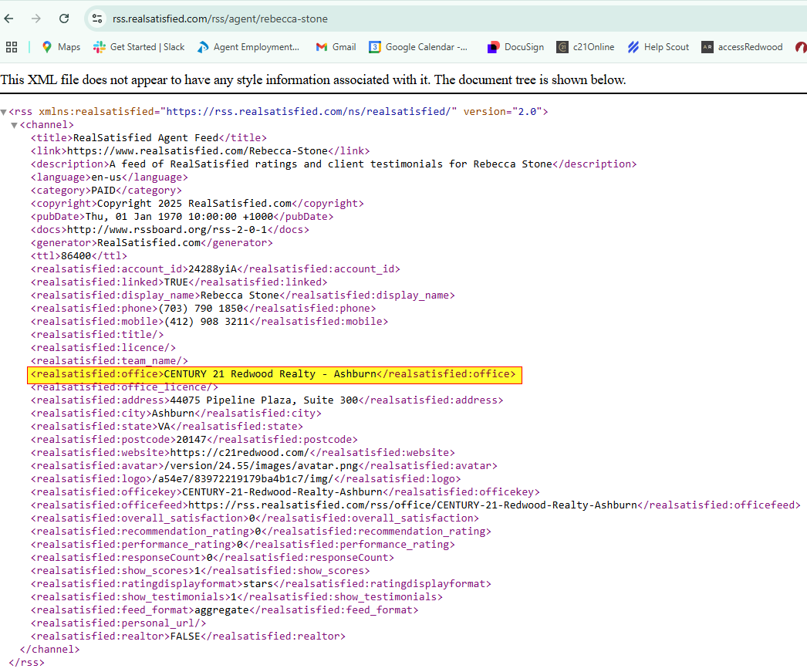The image size is (807, 672).
Task: Select the RealSatisfied Agent Feed title text
Action: click(x=146, y=138)
